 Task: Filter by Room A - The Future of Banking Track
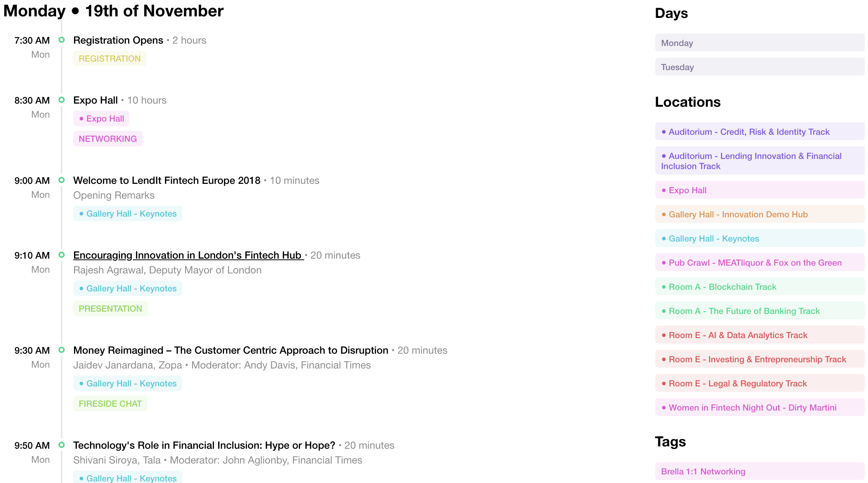tap(760, 311)
